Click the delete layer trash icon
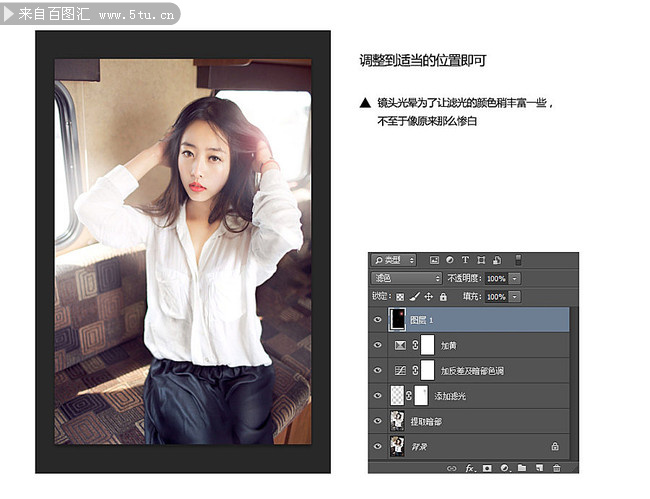This screenshot has width=650, height=499. tap(556, 467)
